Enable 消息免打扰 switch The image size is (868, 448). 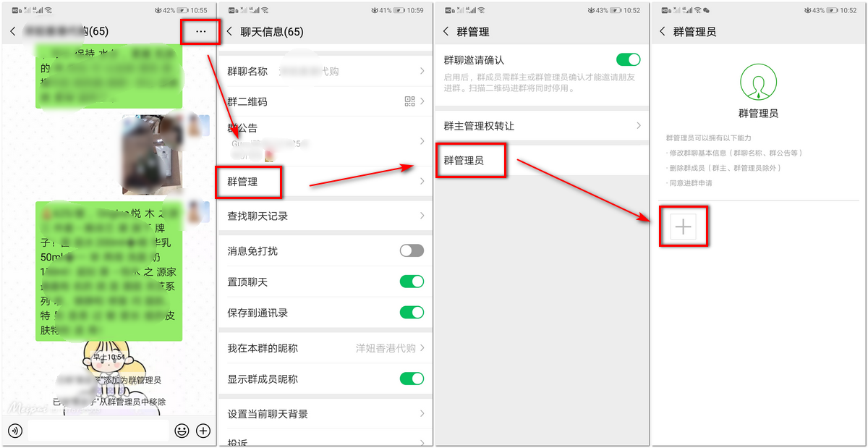click(x=412, y=250)
